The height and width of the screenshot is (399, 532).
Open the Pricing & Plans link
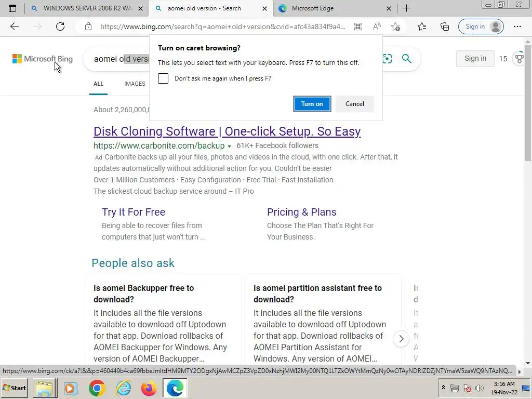302,212
